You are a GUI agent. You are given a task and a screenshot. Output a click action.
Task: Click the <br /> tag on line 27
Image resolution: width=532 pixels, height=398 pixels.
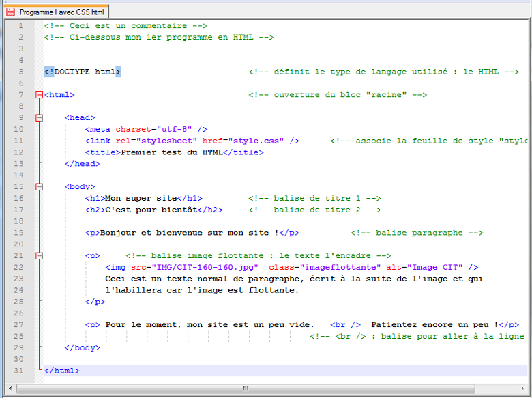click(x=345, y=325)
